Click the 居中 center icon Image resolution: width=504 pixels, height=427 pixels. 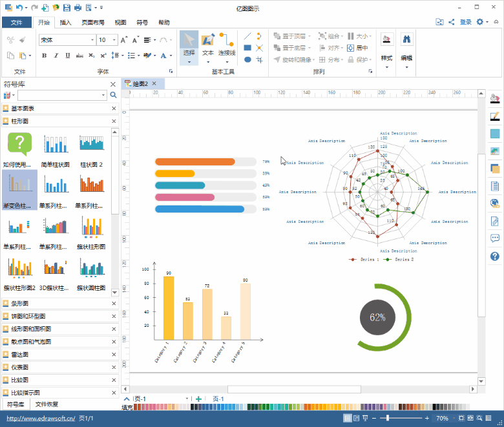click(x=350, y=48)
